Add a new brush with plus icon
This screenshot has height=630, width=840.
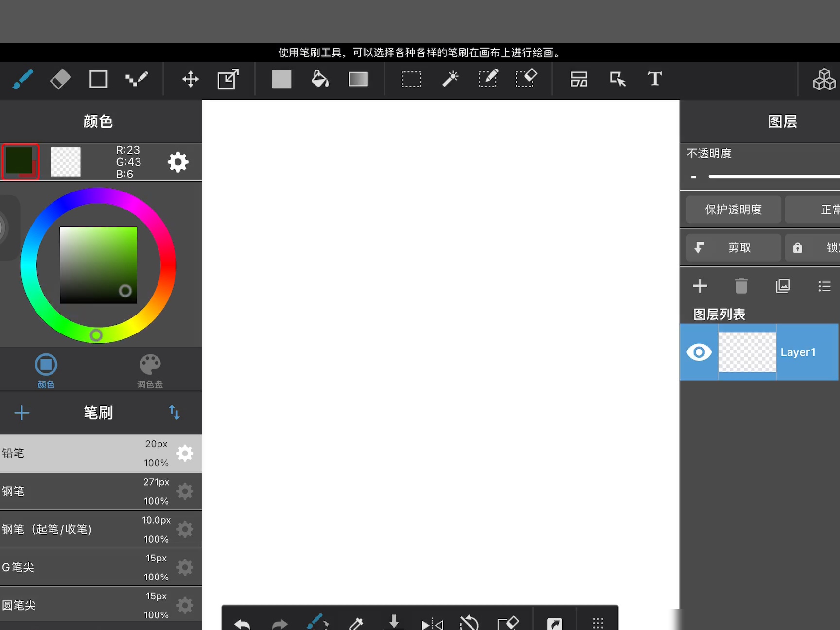coord(22,413)
